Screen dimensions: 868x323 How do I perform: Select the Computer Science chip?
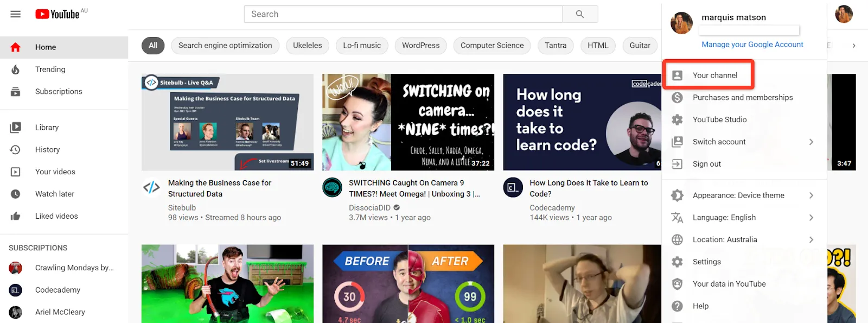coord(492,46)
